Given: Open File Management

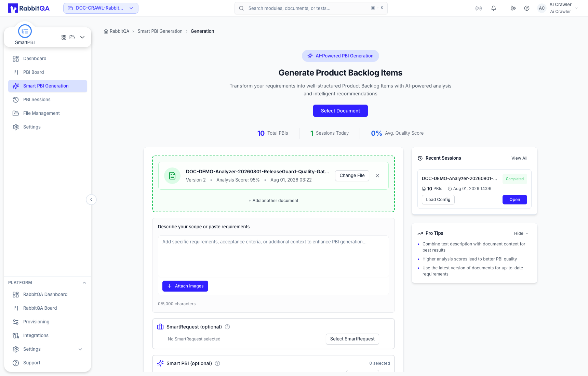Looking at the screenshot, I should click(x=48, y=113).
